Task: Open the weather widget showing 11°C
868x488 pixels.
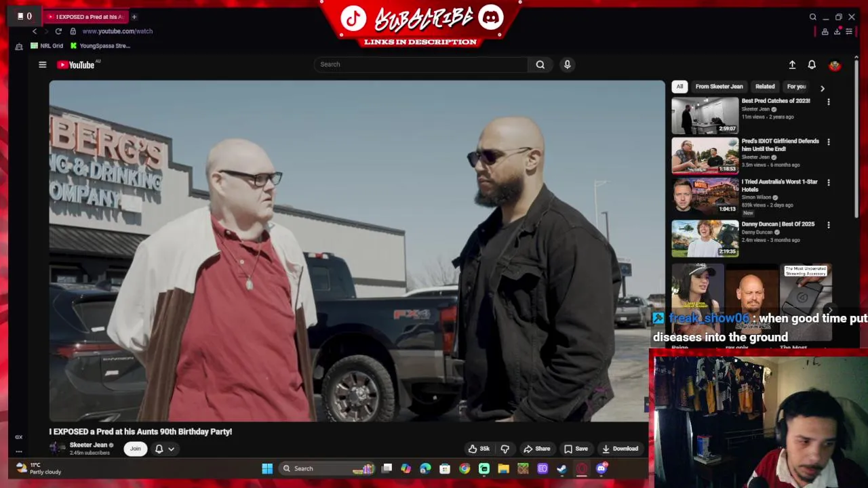Action: (39, 468)
